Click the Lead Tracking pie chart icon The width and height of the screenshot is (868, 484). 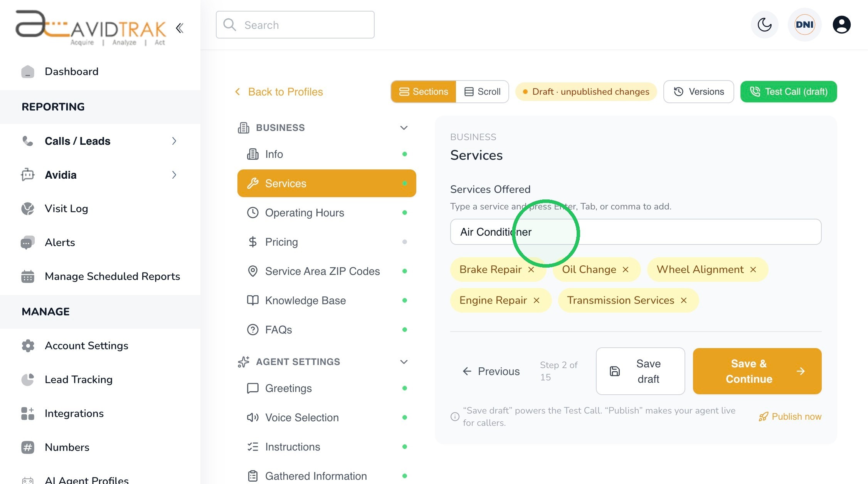pyautogui.click(x=28, y=380)
